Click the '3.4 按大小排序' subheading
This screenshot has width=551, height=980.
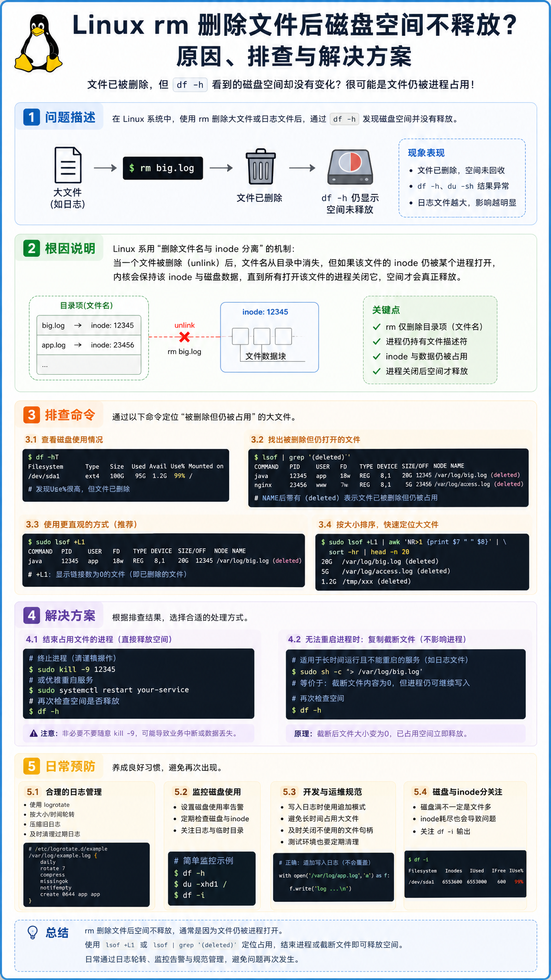pos(378,524)
